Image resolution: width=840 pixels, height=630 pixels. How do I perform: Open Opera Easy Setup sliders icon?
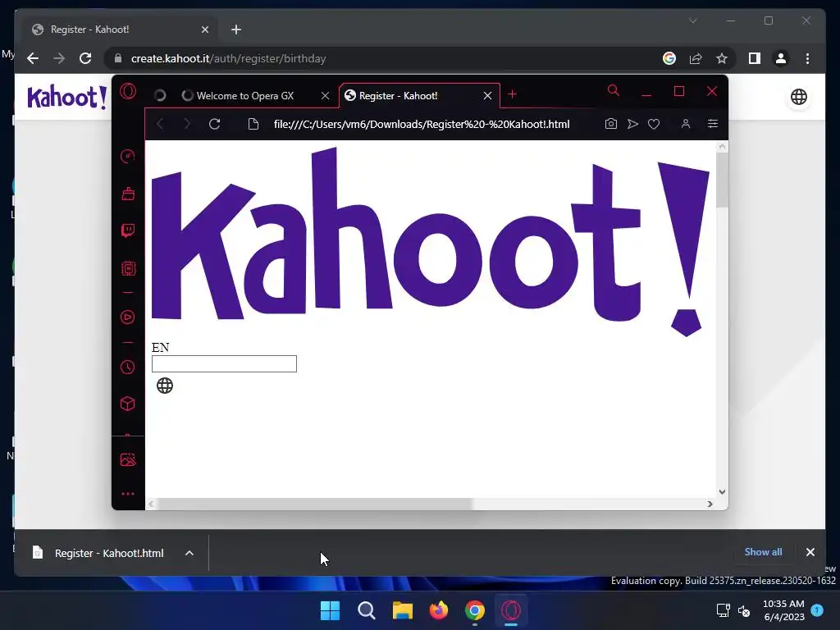coord(713,124)
